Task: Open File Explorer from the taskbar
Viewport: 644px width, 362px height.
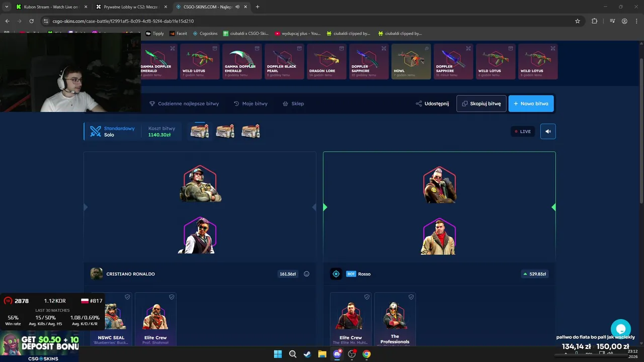Action: point(322,354)
